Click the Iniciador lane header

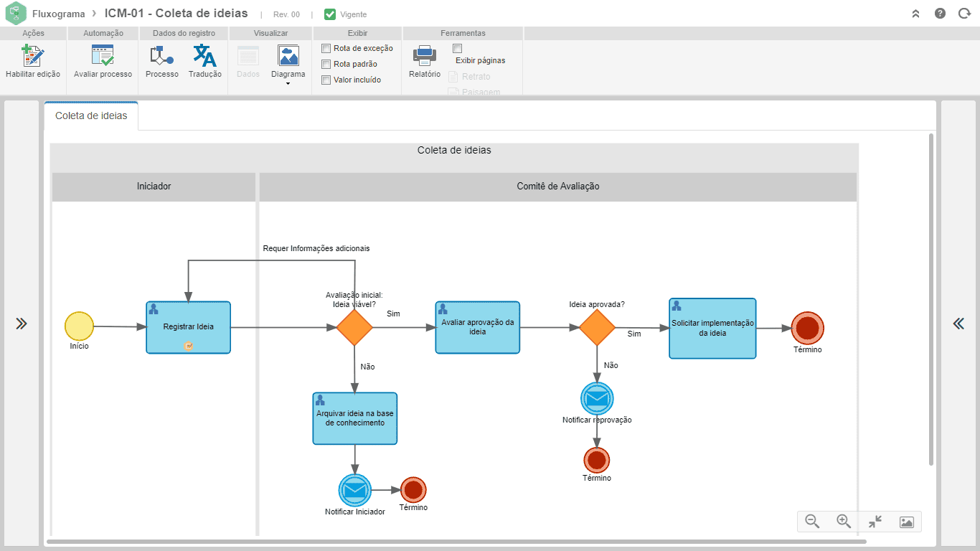(x=154, y=187)
